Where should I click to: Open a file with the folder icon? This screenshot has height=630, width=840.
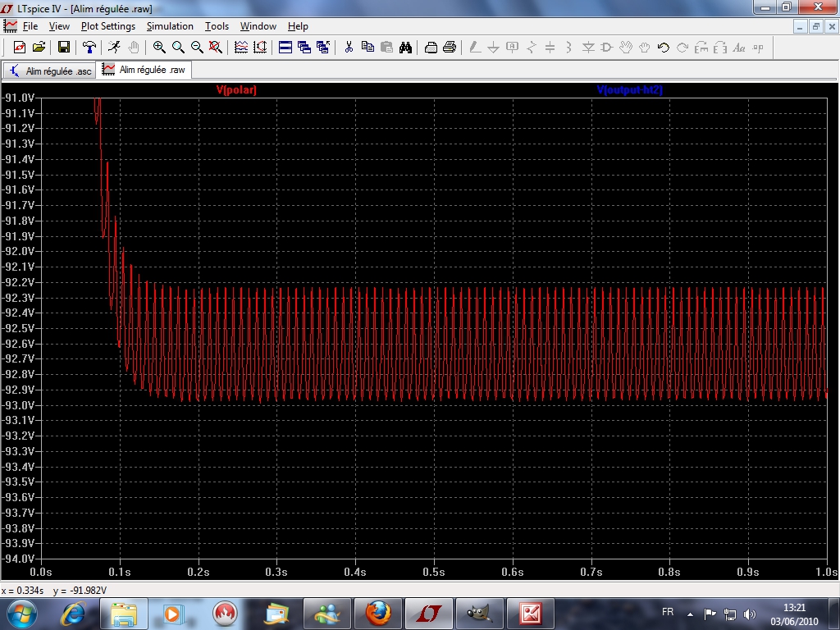point(39,47)
